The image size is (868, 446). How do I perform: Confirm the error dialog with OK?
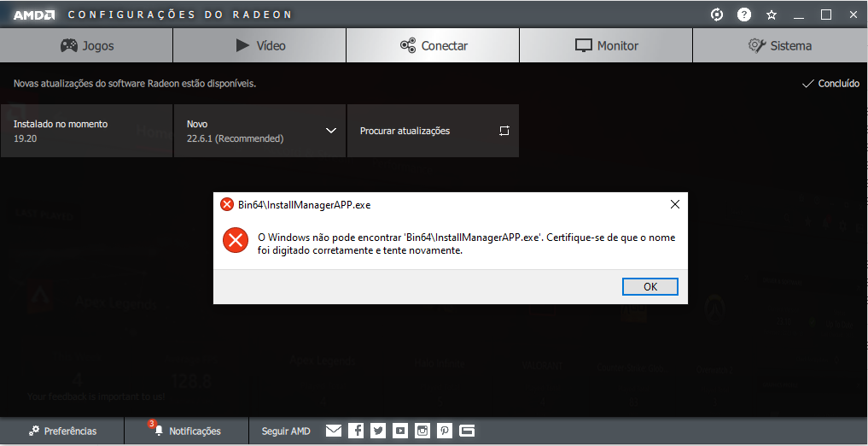pos(650,286)
